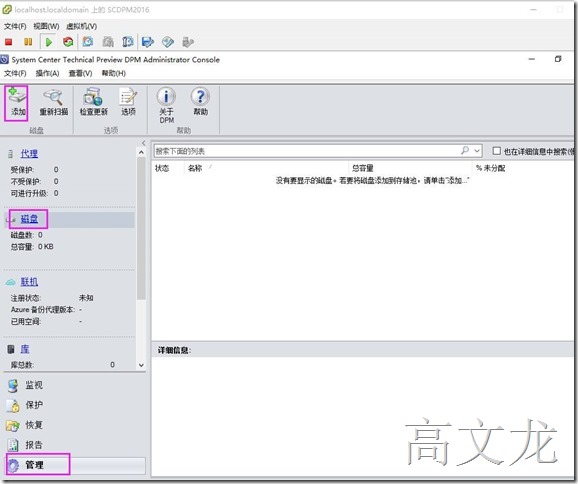This screenshot has width=578, height=484.
Task: Click the magnifier search icon
Action: (x=465, y=150)
